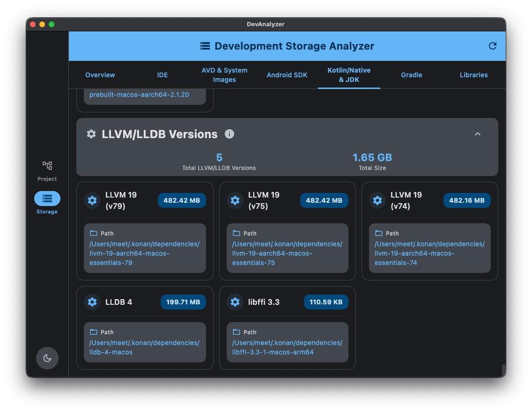Viewport: 532px width, 412px height.
Task: Select the Android SDK tab
Action: coord(287,75)
